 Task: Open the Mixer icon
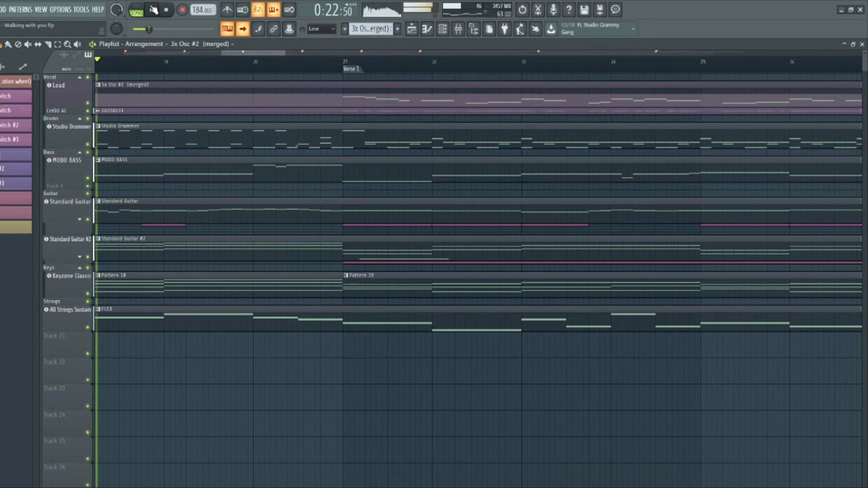coord(458,29)
